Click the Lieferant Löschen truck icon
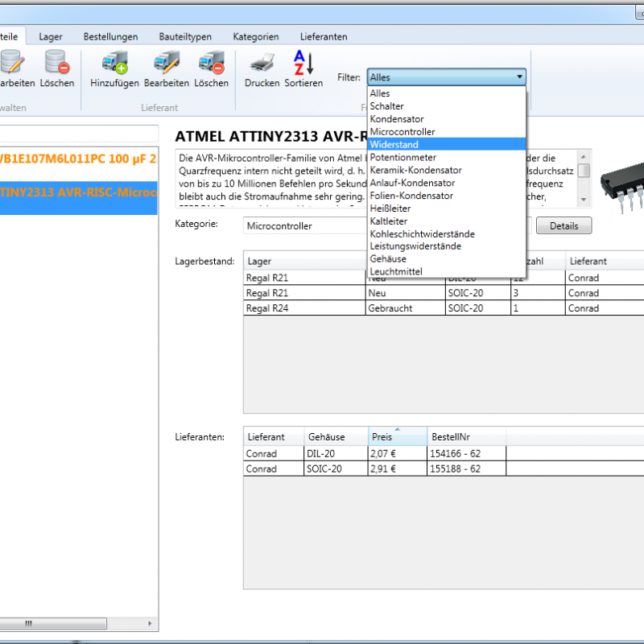The image size is (644, 644). 211,63
